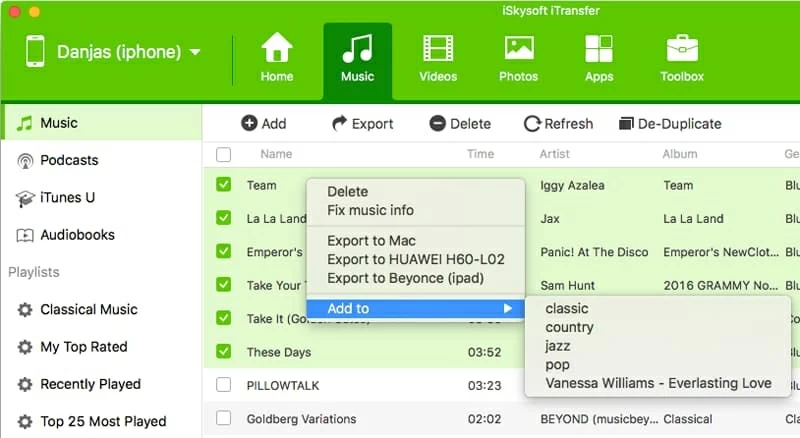Open the Danjas (iphone) device dropdown

194,52
